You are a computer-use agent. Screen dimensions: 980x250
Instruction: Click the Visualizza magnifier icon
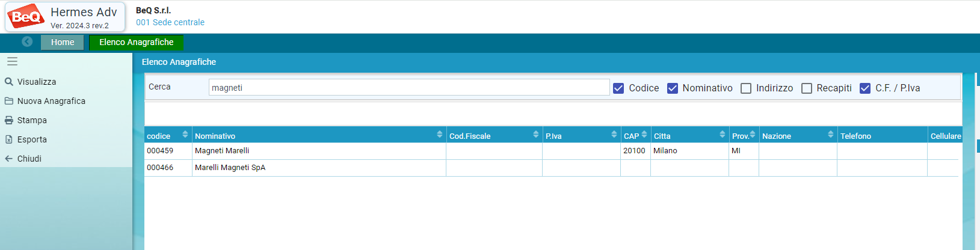[x=9, y=82]
